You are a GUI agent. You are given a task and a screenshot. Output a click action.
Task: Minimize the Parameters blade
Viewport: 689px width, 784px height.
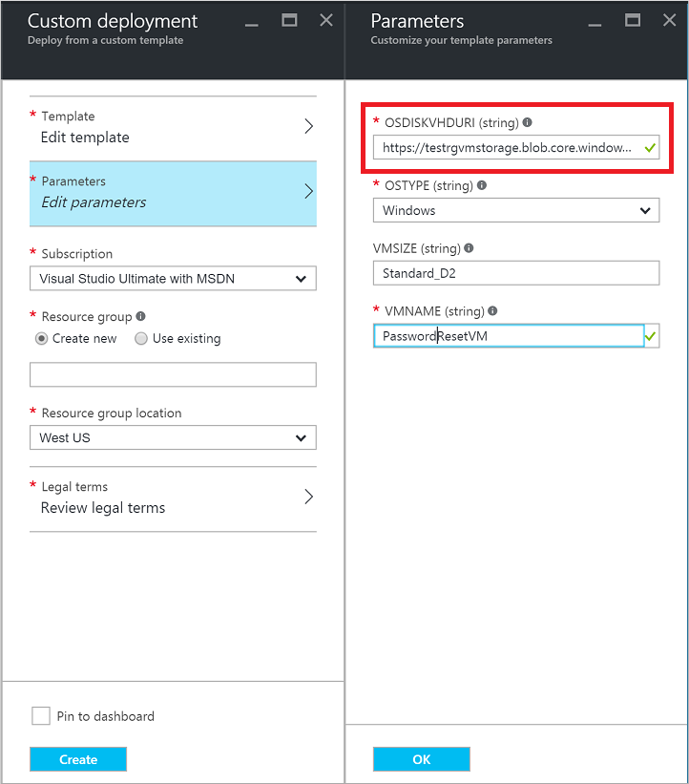click(x=595, y=20)
